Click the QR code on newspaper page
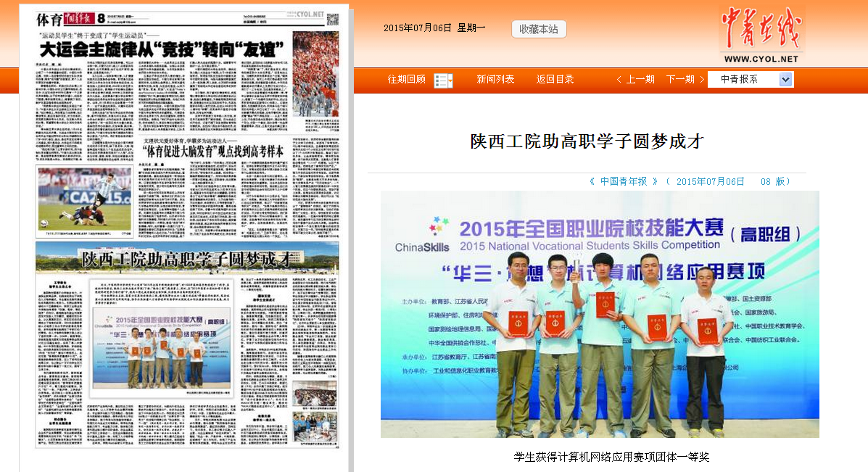Image resolution: width=868 pixels, height=472 pixels. [332, 18]
